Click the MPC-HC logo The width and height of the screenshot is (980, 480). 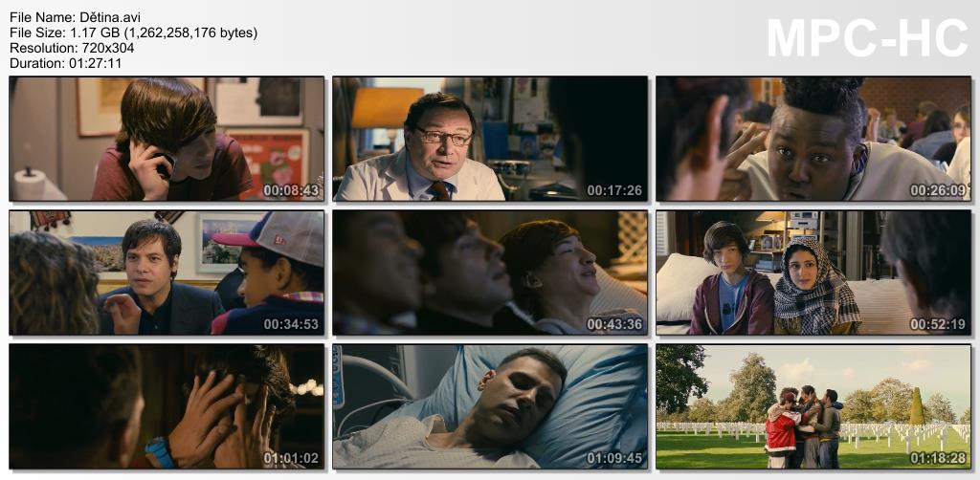(867, 38)
